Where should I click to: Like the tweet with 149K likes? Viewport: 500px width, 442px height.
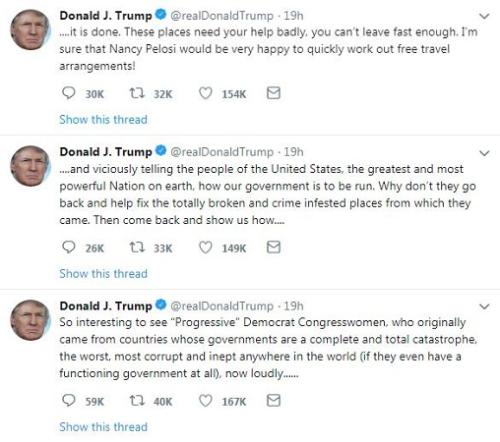pos(205,247)
